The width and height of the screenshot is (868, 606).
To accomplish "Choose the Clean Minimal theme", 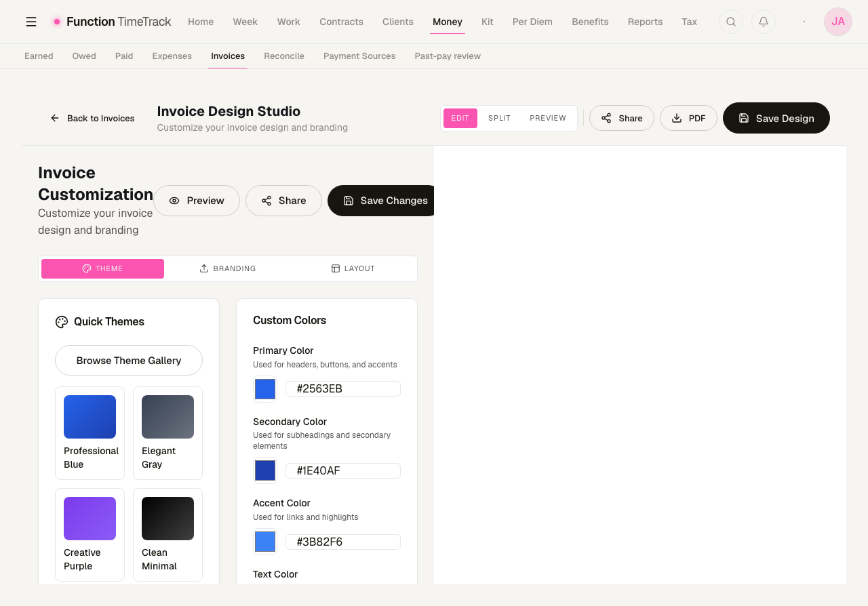I will [167, 535].
